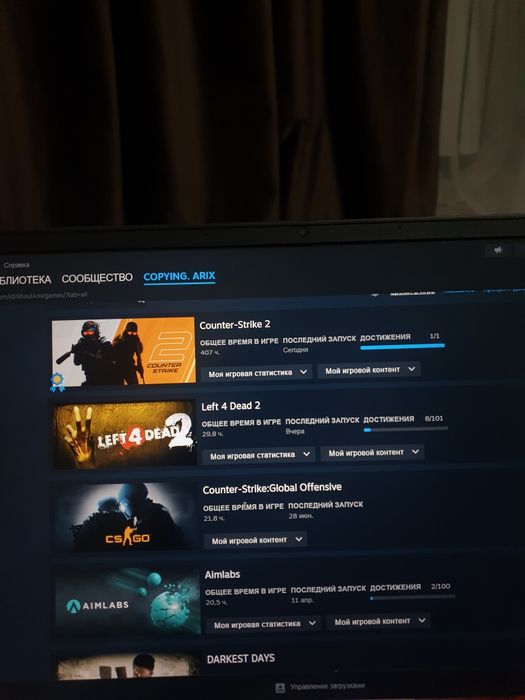Screen dimensions: 525x700
Task: Click Left 4 Dead 2 achievements progress bar
Action: [405, 429]
